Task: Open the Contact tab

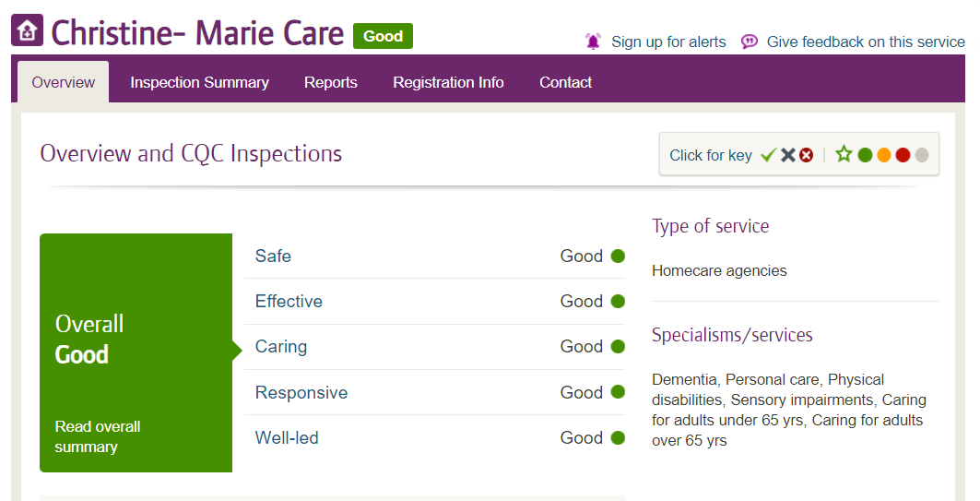Action: click(566, 82)
